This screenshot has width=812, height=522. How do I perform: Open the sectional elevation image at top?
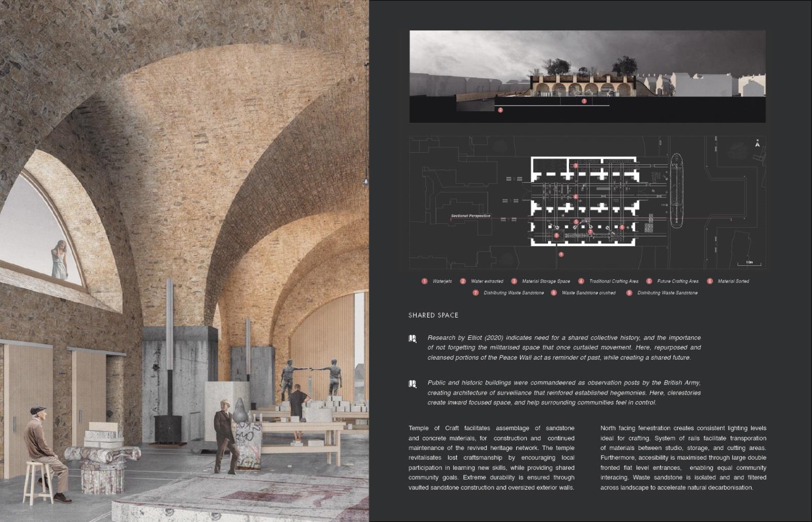pyautogui.click(x=587, y=76)
